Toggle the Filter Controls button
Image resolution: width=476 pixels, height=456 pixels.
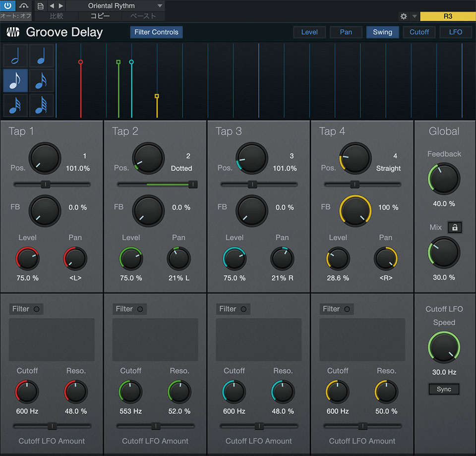(x=156, y=32)
